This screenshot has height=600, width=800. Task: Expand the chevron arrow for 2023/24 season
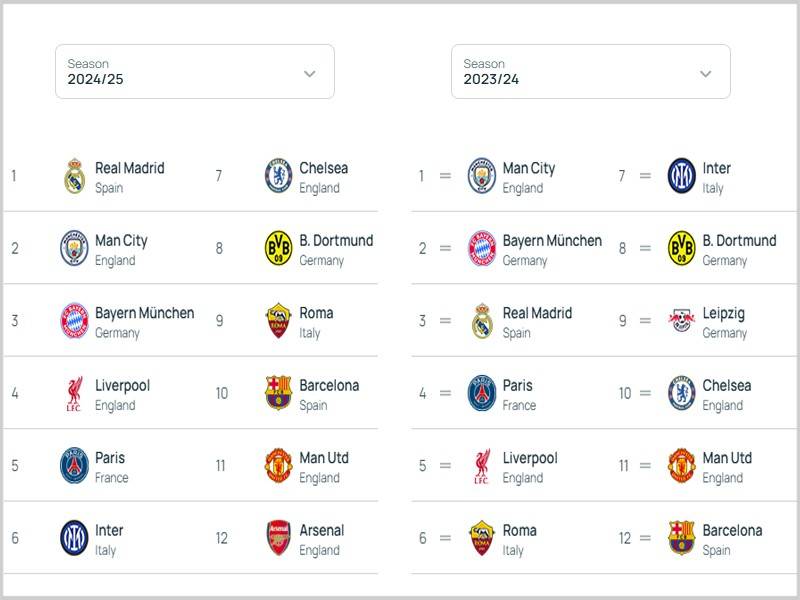point(705,73)
